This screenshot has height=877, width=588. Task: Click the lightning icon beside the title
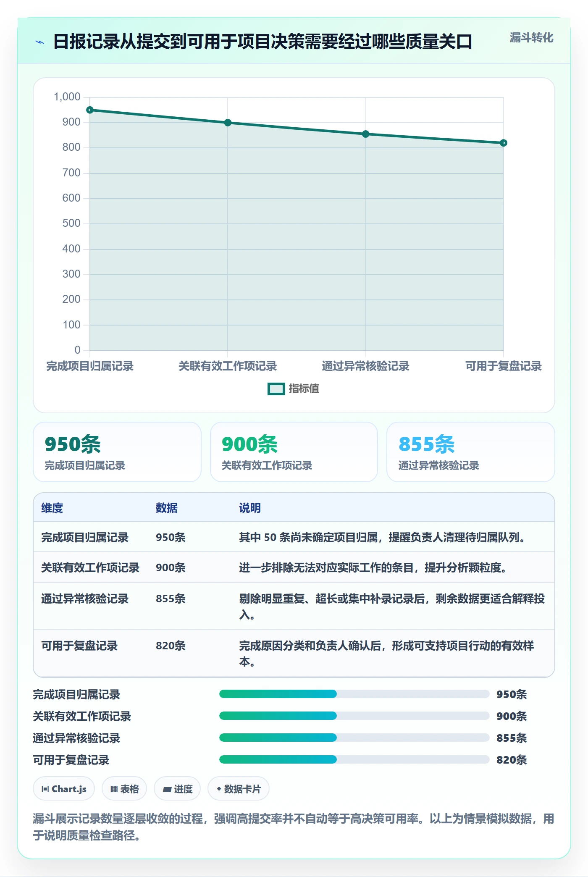(40, 42)
